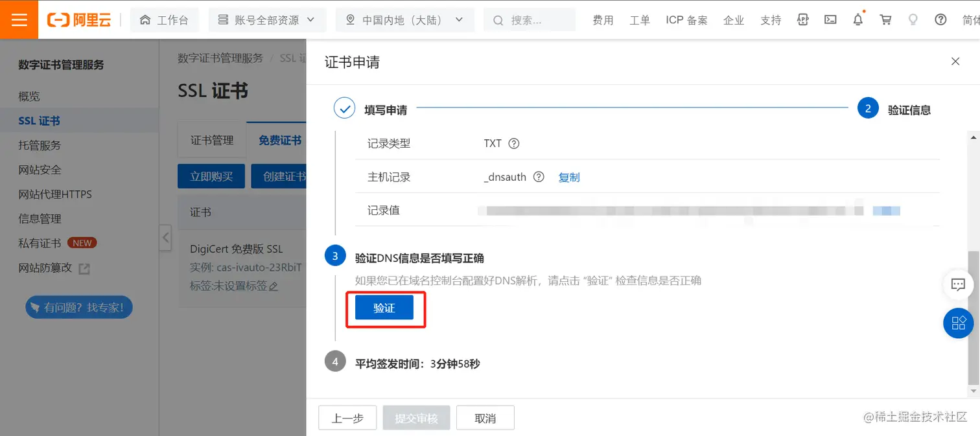Expand the 账号全部资源 dropdown
This screenshot has width=980, height=436.
(x=266, y=20)
